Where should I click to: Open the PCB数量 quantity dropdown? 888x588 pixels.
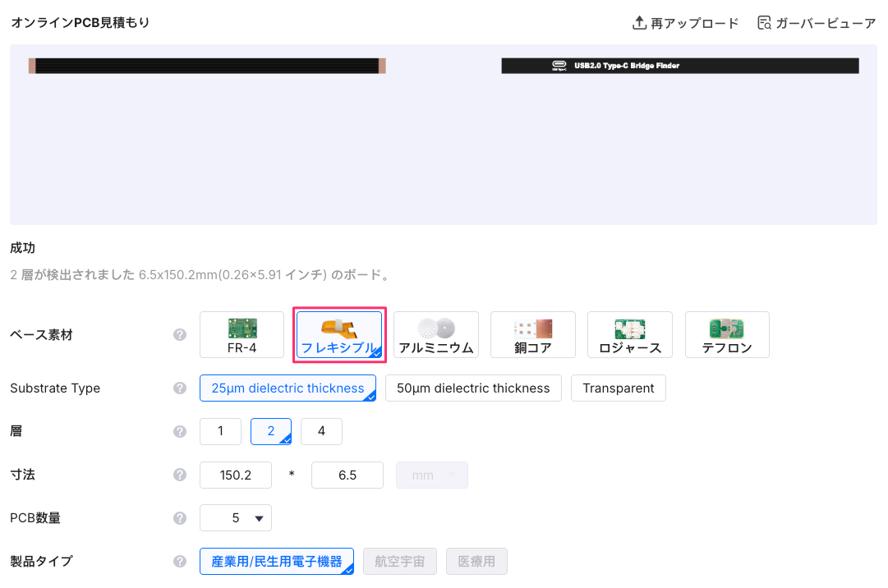(236, 518)
